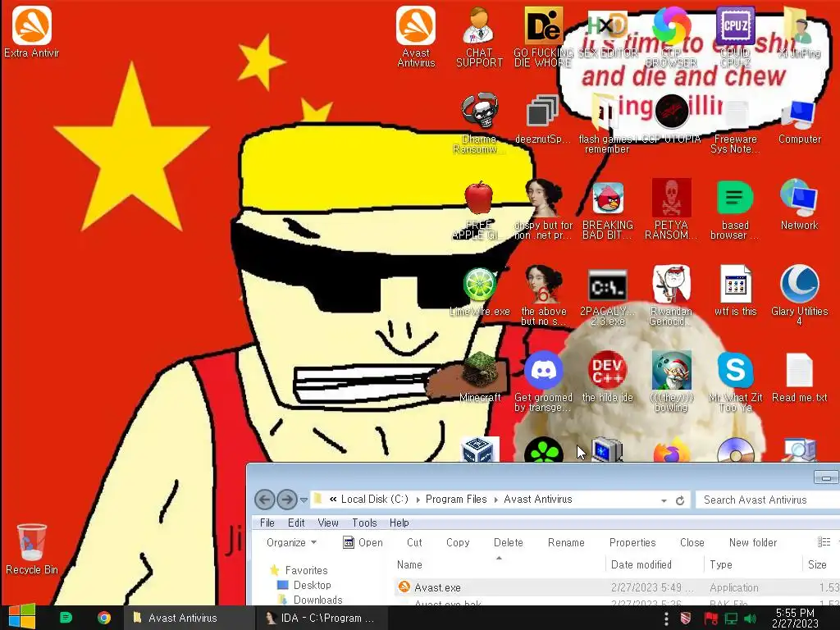The image size is (840, 630).
Task: Click the Open toolbar button
Action: [363, 542]
